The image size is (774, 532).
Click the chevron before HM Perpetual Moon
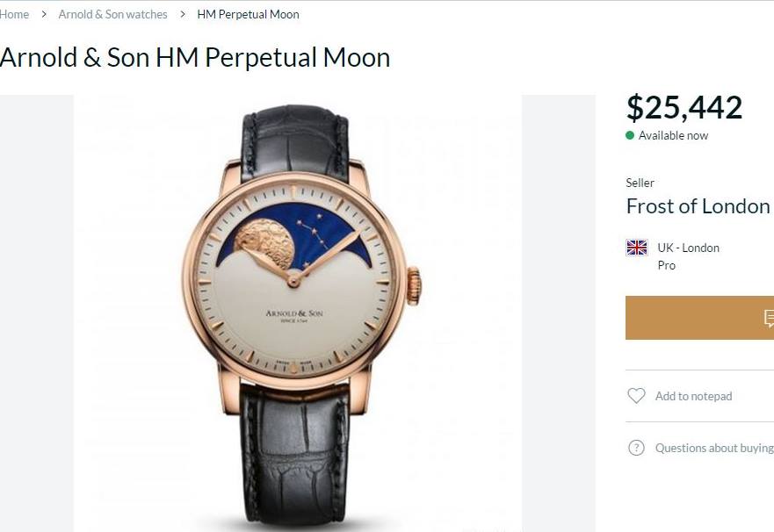click(x=183, y=14)
